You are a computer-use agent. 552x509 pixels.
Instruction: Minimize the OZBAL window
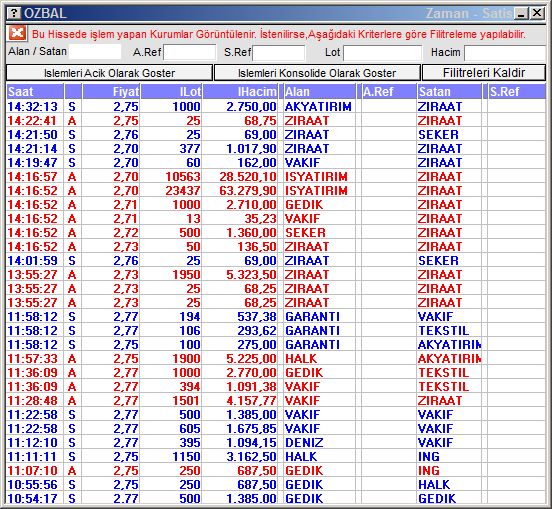[x=521, y=13]
